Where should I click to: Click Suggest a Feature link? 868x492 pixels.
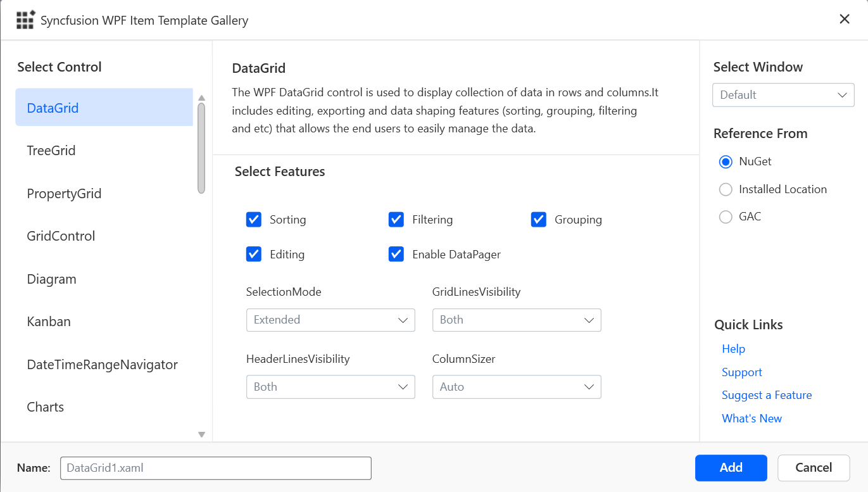tap(767, 395)
